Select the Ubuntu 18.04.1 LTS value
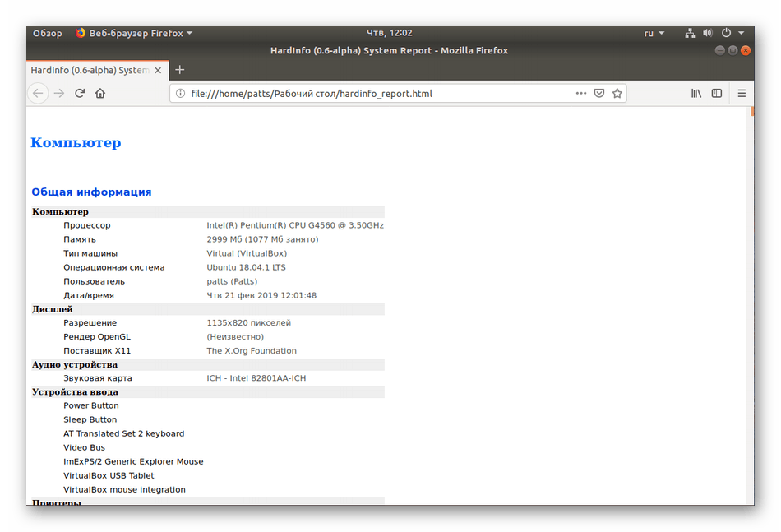781x532 pixels. pos(246,267)
